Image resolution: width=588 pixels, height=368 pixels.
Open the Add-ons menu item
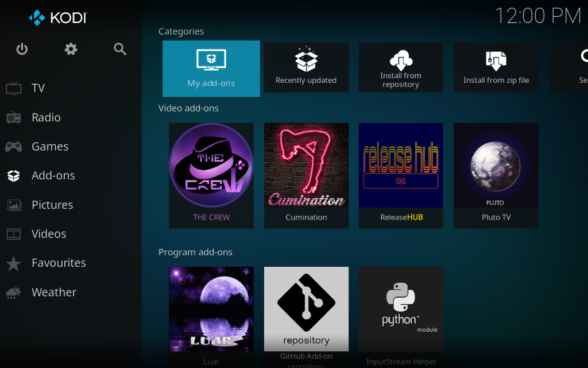pos(53,176)
